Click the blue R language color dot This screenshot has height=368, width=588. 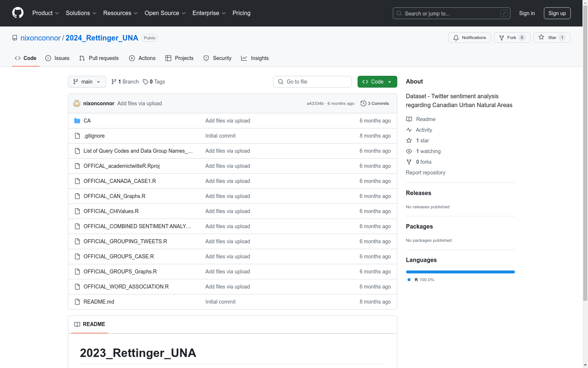(409, 280)
